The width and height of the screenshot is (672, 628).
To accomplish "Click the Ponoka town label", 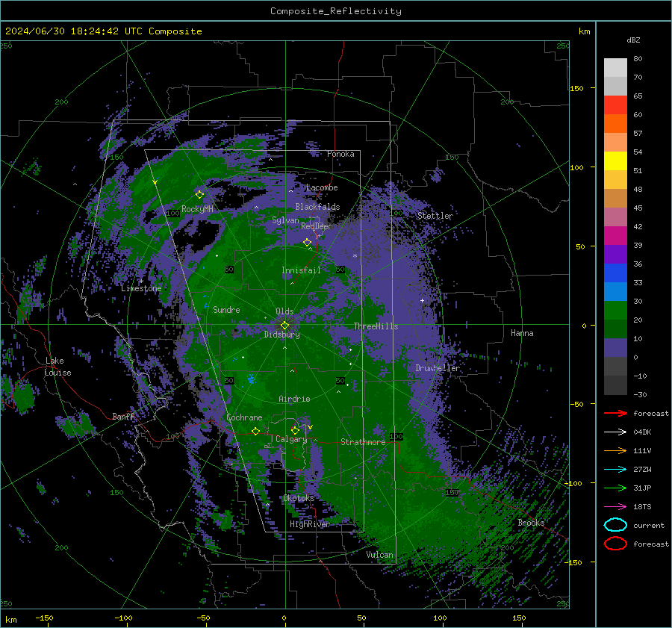I will click(x=340, y=154).
